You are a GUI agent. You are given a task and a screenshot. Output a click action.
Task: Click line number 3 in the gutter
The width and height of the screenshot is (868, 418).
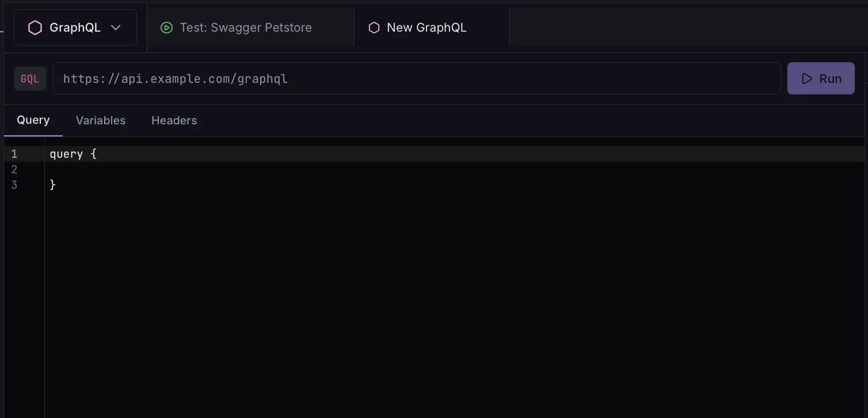[14, 185]
